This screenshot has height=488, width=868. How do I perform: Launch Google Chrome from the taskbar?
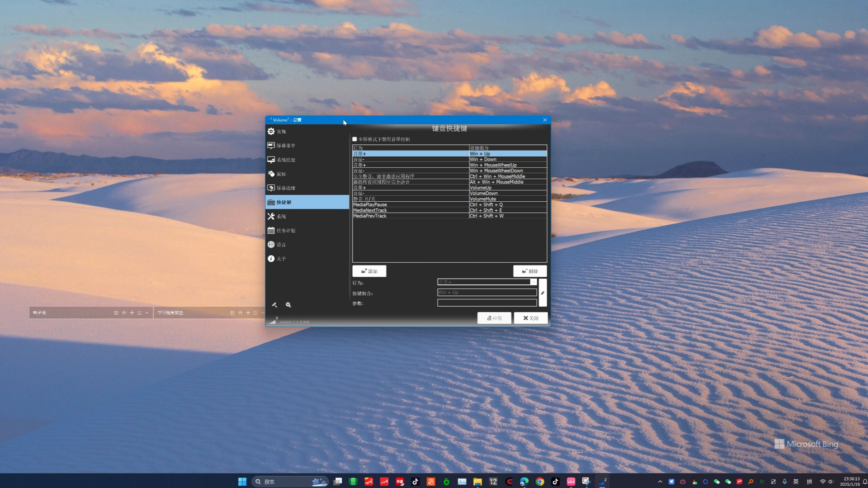click(540, 481)
